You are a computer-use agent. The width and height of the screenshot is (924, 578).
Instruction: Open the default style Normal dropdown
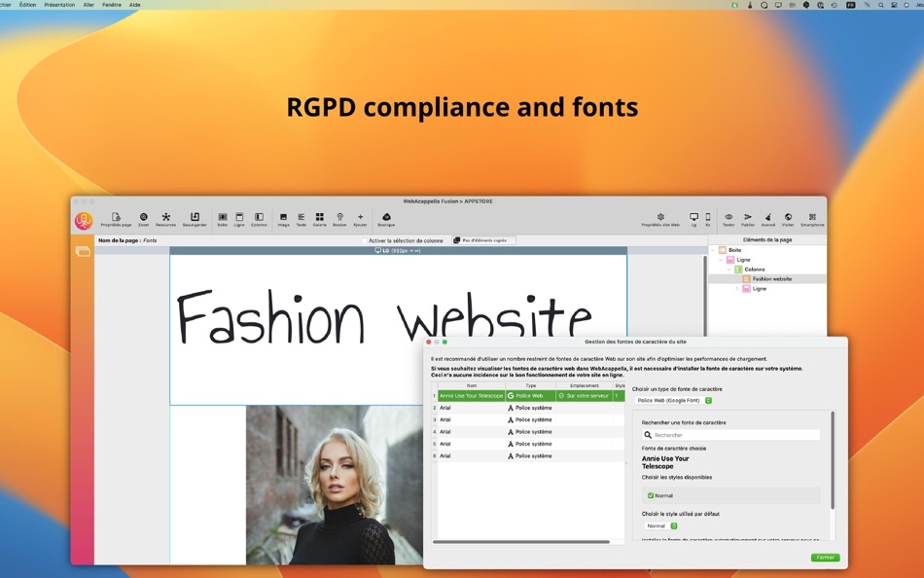(x=661, y=525)
